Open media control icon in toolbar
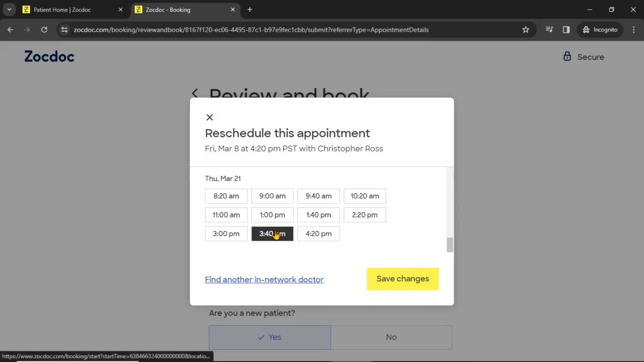This screenshot has height=362, width=644. (x=549, y=30)
